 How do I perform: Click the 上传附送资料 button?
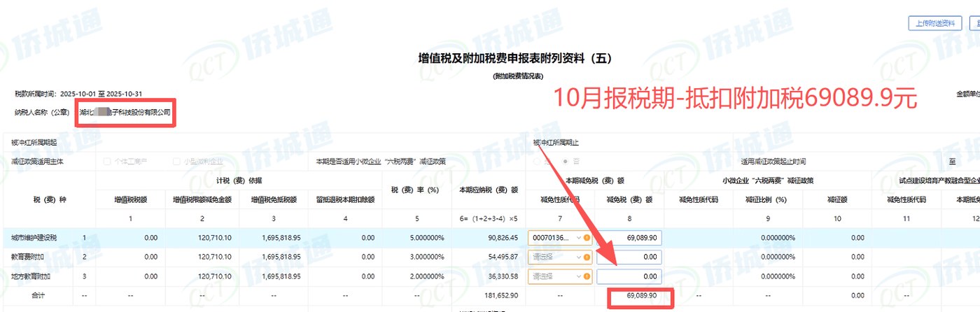(935, 23)
